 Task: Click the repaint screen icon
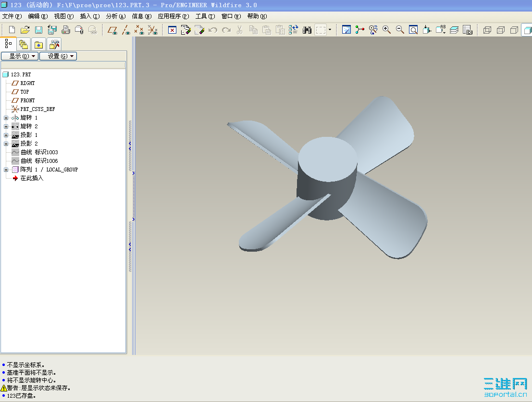(346, 30)
